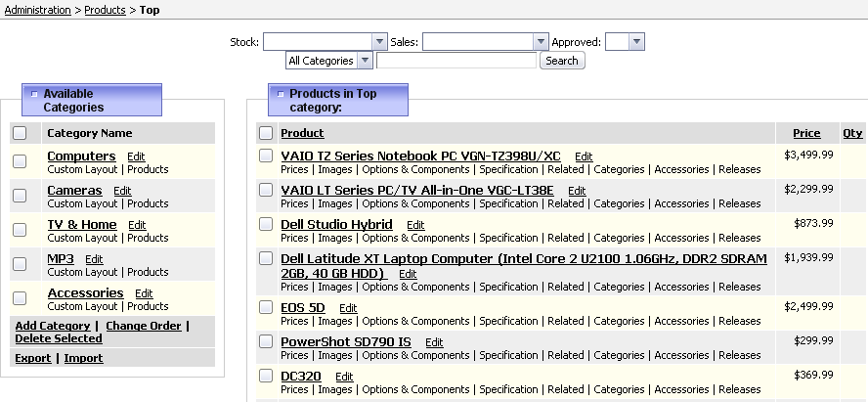Open VAIO LT Series PC/TV All-in-One product

(417, 191)
